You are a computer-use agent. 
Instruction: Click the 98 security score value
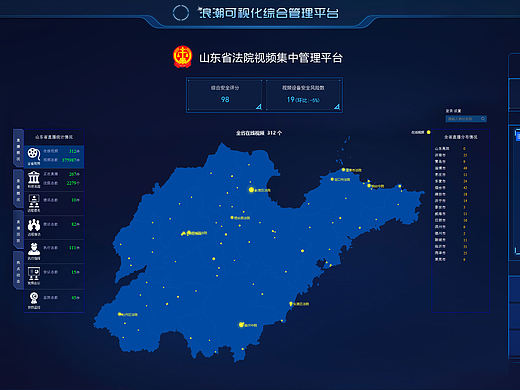(x=225, y=99)
